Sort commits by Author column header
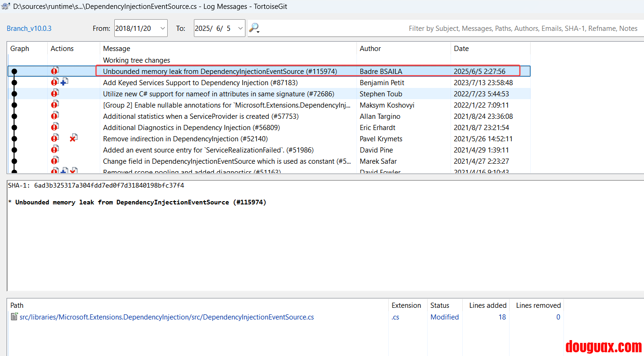This screenshot has width=644, height=356. pos(370,49)
